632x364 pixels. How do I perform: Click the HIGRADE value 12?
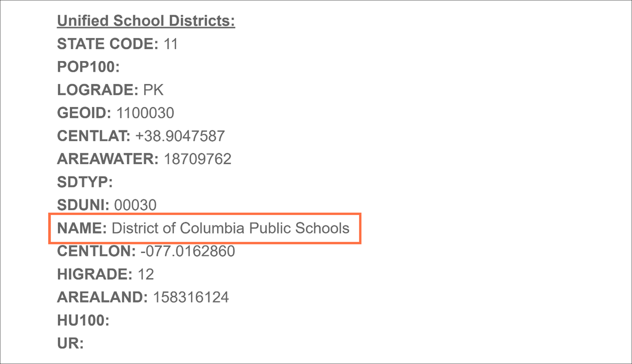tap(146, 274)
